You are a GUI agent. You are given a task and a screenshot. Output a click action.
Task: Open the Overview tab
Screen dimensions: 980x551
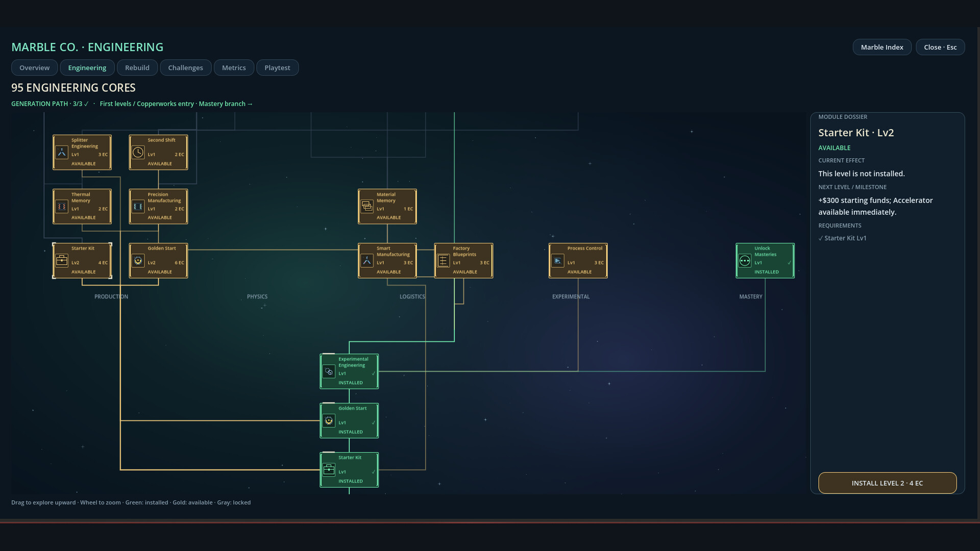coord(34,67)
